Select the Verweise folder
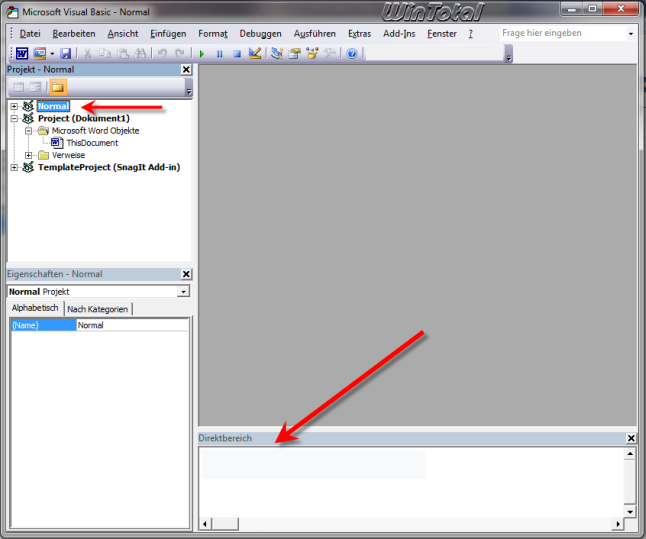The image size is (646, 539). [x=68, y=155]
